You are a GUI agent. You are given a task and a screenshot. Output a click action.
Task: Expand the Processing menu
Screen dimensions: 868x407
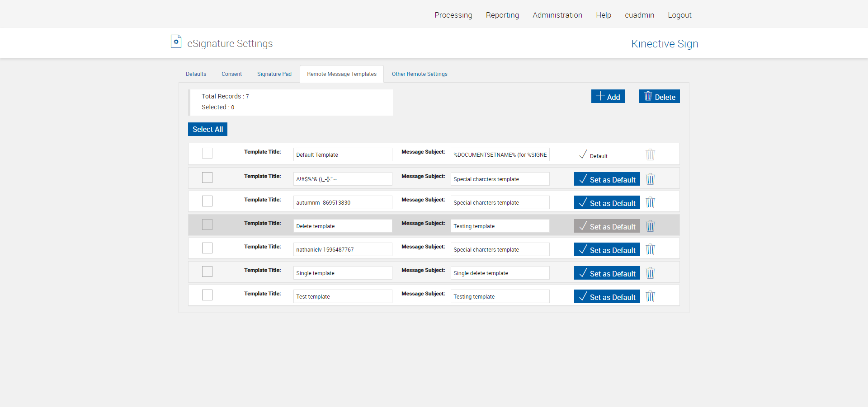[453, 15]
